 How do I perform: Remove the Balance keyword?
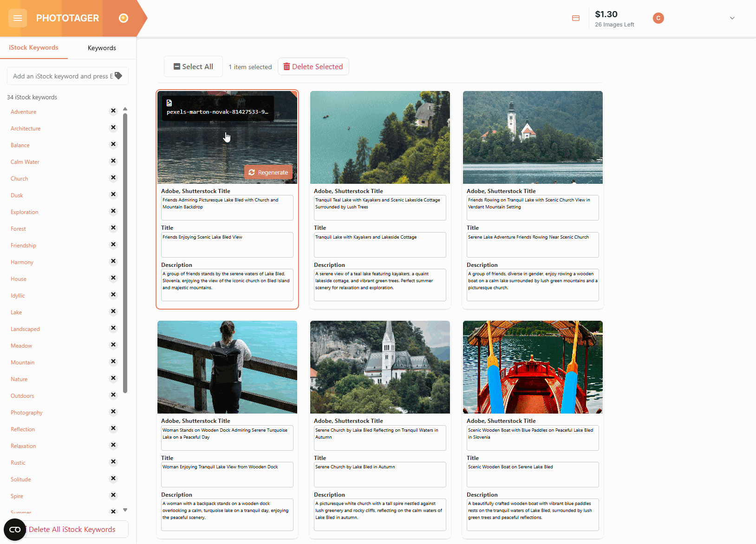(113, 144)
